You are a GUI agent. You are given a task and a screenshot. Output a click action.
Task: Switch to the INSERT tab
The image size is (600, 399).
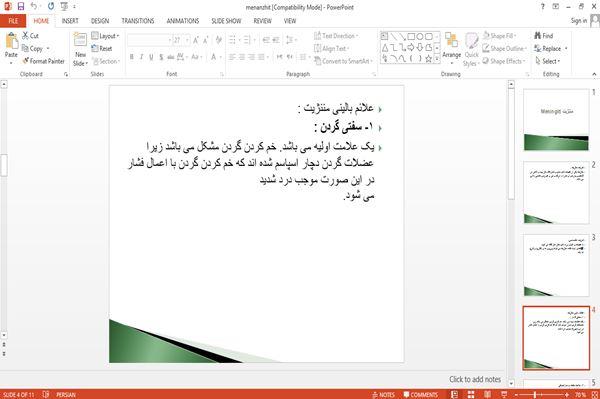(x=70, y=21)
